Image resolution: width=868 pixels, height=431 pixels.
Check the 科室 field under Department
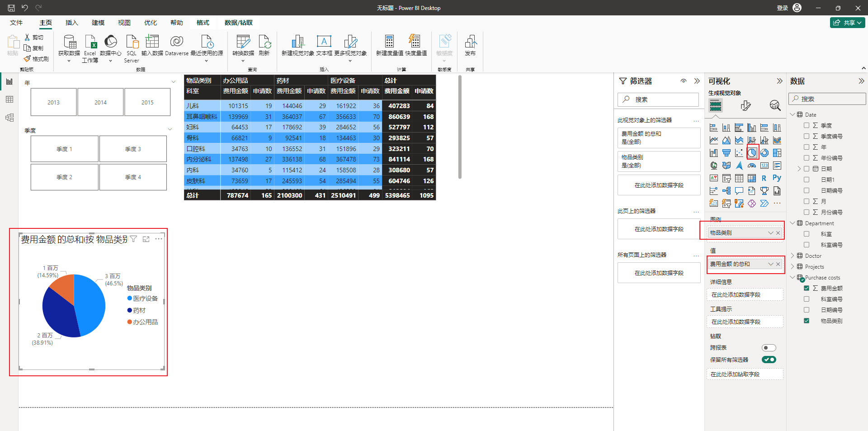[x=807, y=234]
